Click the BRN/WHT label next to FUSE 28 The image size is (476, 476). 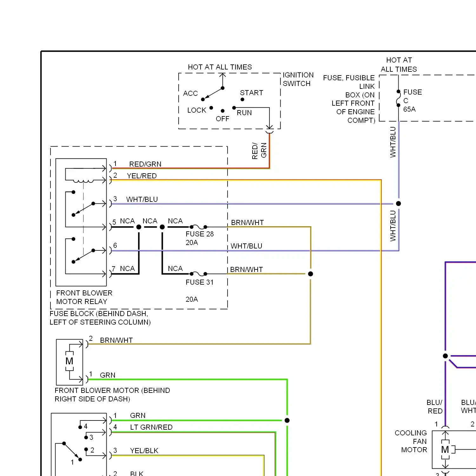tap(248, 222)
